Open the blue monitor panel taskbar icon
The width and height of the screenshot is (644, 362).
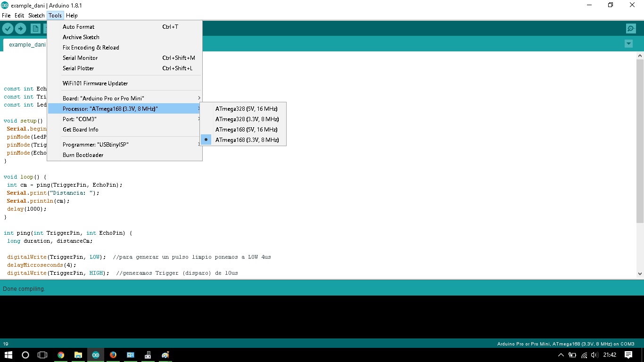point(131,355)
